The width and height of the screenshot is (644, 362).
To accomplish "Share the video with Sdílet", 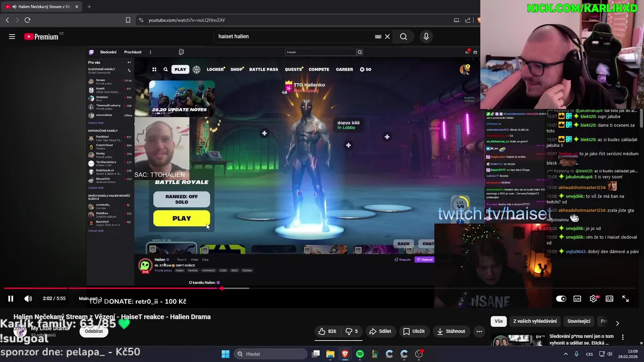I will coord(380,331).
